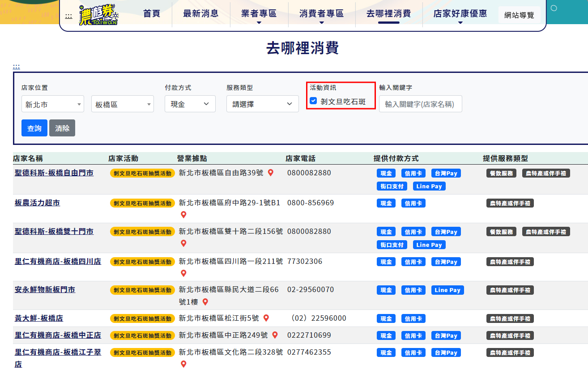Open the 業者專區 menu

259,14
